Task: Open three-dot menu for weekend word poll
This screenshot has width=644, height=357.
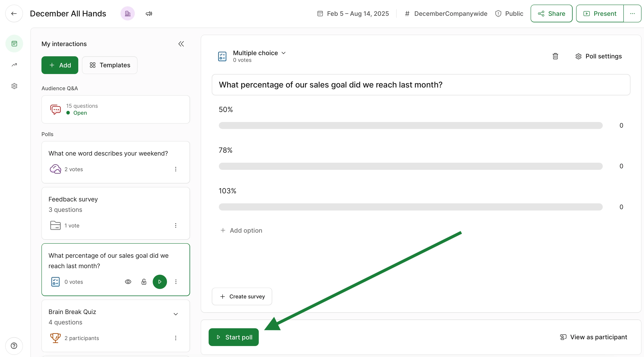Action: click(176, 169)
